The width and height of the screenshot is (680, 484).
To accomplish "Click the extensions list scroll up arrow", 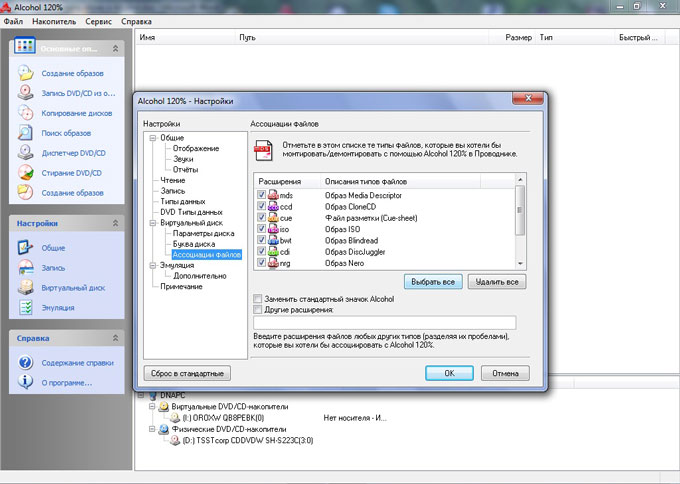I will tap(520, 179).
